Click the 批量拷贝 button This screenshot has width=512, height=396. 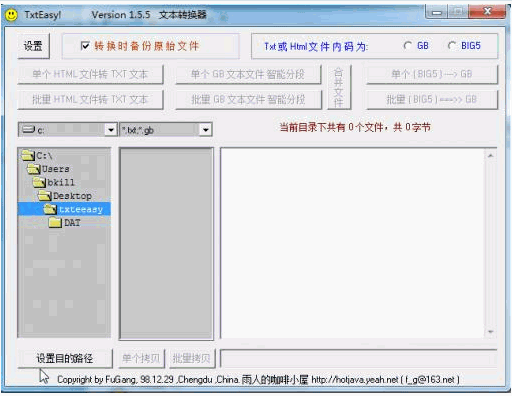tap(192, 358)
